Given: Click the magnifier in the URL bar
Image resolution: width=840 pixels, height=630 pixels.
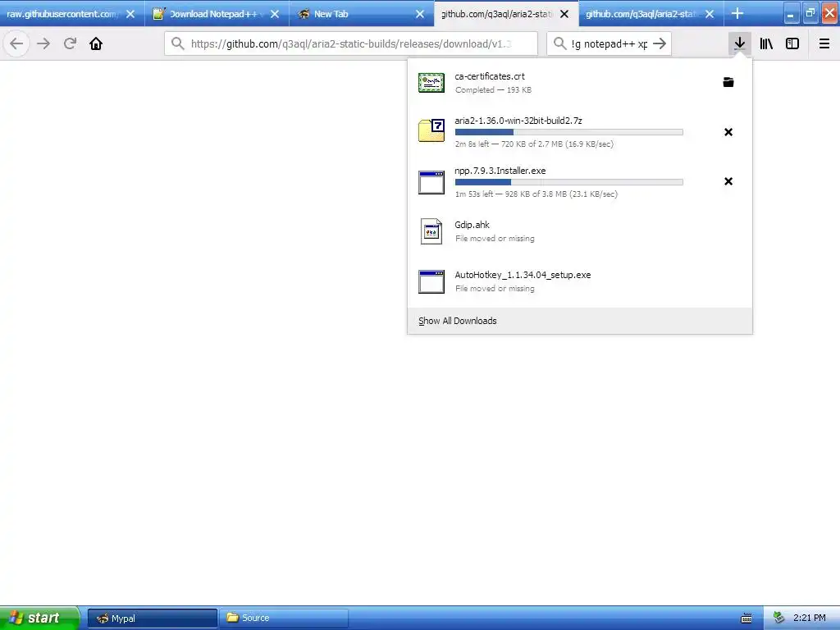Looking at the screenshot, I should click(178, 43).
